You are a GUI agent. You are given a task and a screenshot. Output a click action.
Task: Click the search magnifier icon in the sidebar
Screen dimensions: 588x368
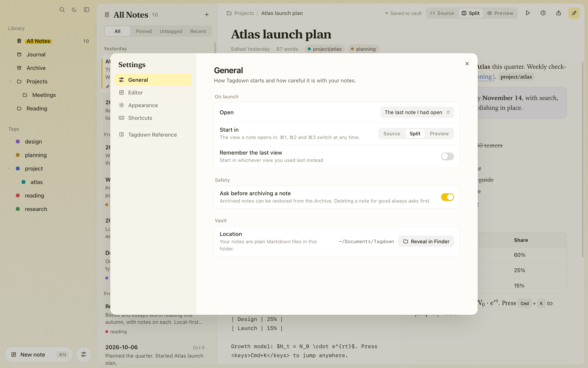[62, 10]
